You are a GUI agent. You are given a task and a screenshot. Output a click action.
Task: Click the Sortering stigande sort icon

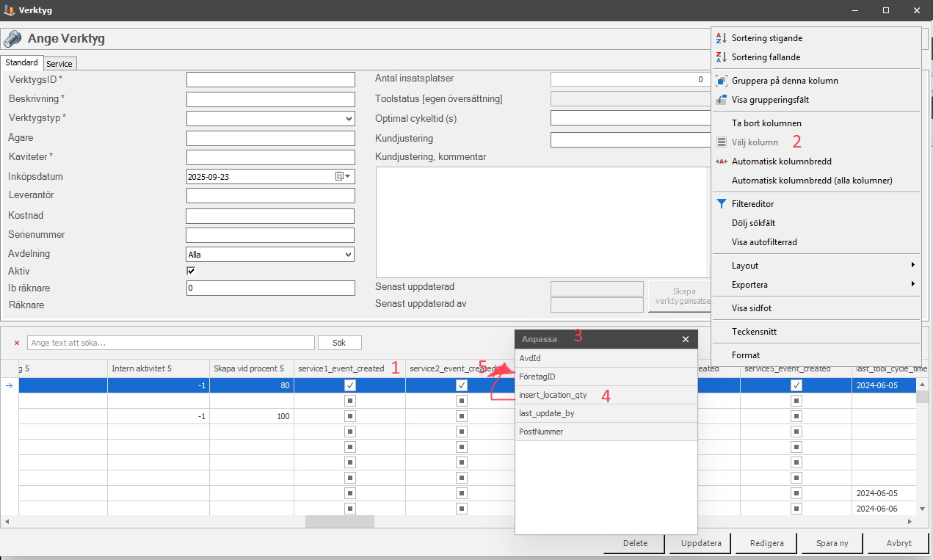pos(721,38)
